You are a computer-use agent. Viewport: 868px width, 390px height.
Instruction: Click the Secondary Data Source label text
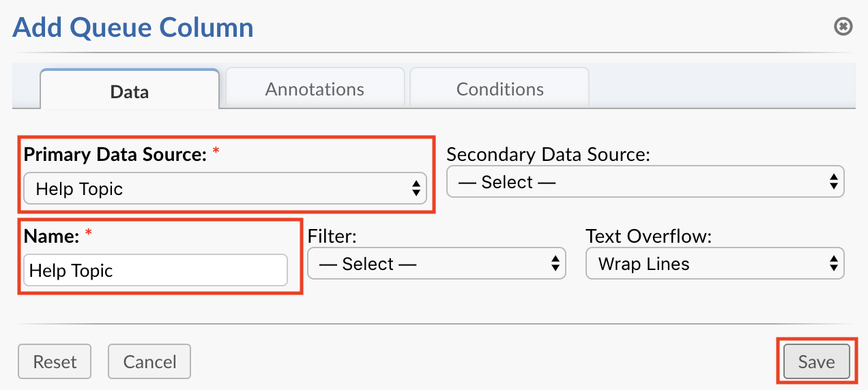[549, 155]
